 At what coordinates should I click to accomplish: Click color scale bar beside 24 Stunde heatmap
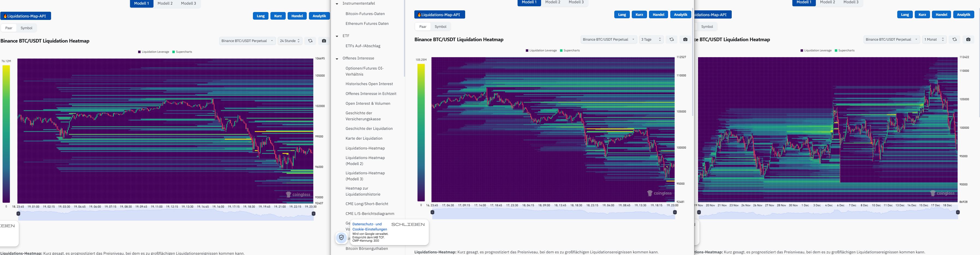tap(6, 134)
